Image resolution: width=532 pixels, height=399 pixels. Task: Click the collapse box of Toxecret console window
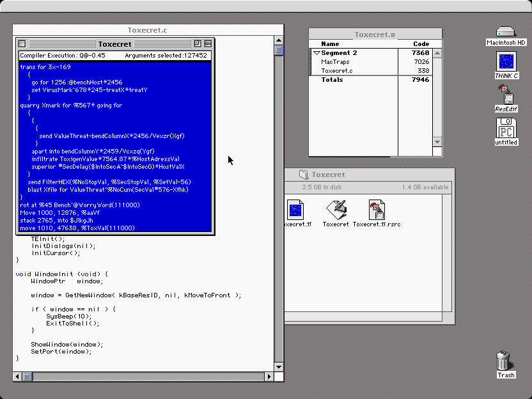coord(208,43)
